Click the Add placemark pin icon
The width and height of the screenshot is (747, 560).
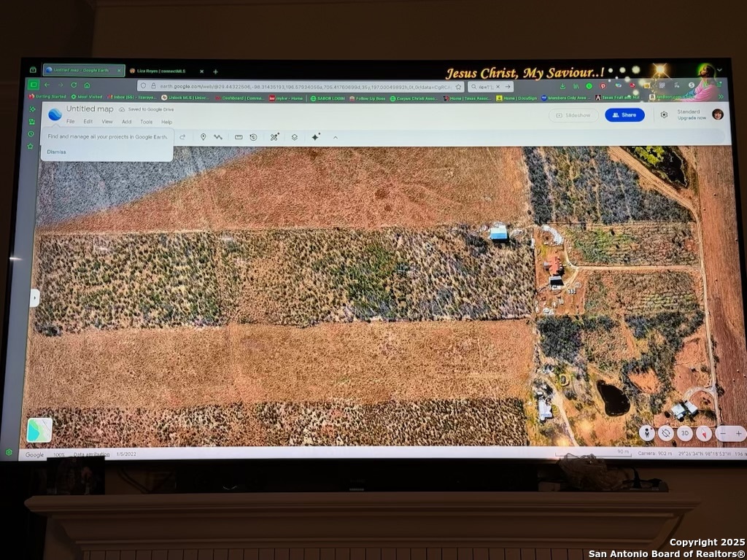point(203,137)
